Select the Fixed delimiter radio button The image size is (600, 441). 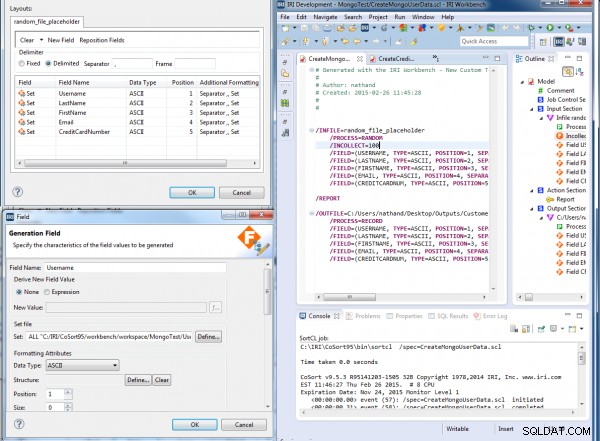[22, 64]
